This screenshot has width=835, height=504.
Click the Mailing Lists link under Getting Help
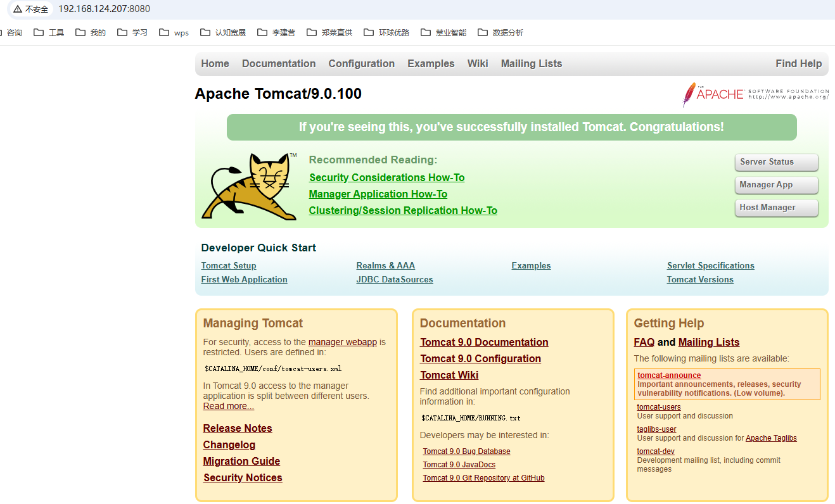pos(709,342)
